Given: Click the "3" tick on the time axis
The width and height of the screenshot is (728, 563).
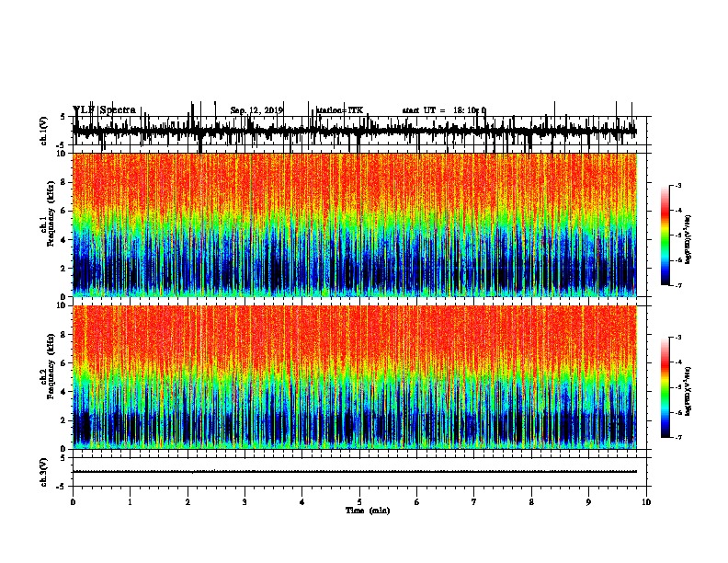Looking at the screenshot, I should tap(245, 502).
